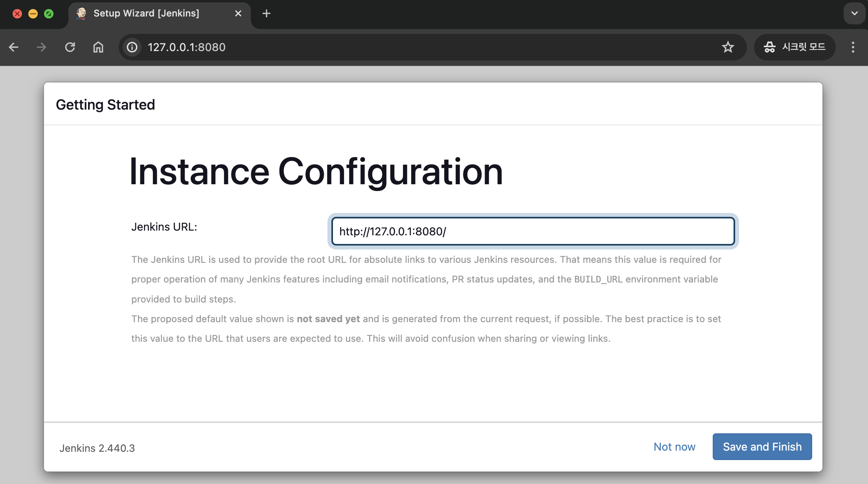Reload the Jenkins page
This screenshot has height=484, width=868.
coord(70,47)
